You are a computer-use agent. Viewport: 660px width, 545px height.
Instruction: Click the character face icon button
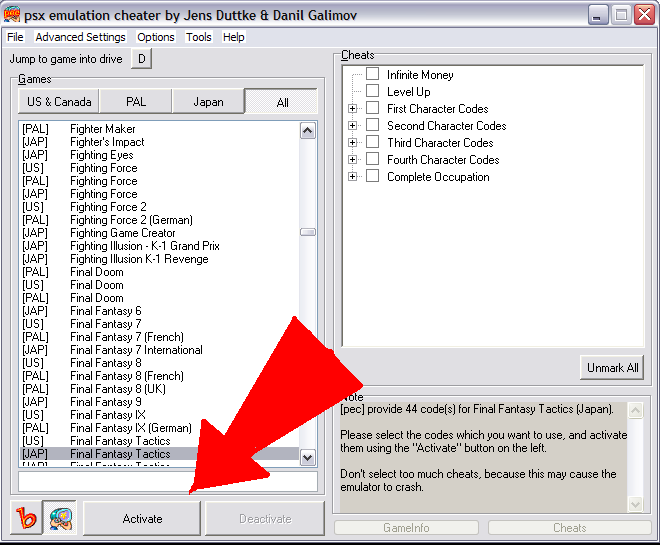tap(63, 519)
